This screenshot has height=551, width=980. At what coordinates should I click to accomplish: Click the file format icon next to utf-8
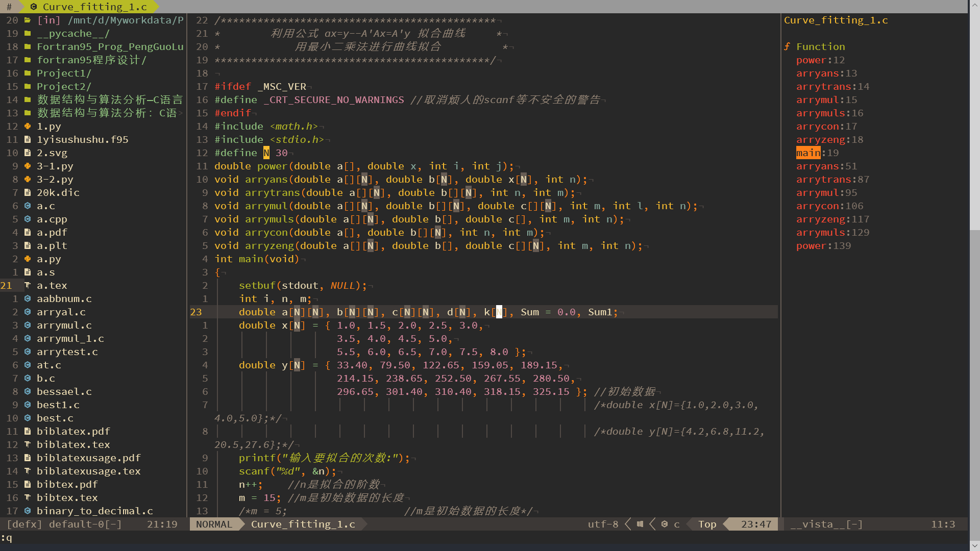point(640,524)
